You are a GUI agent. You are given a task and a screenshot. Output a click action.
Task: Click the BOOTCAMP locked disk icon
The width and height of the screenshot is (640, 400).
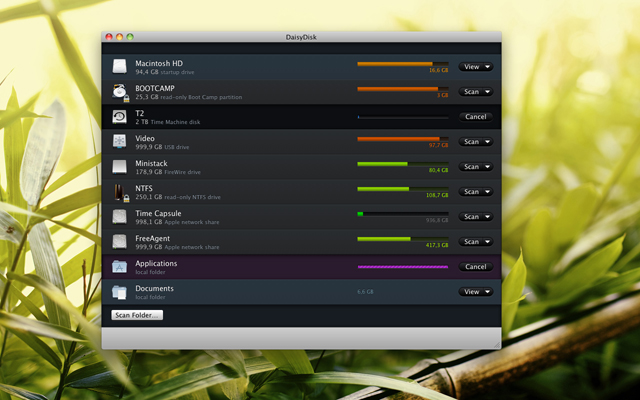[x=120, y=92]
